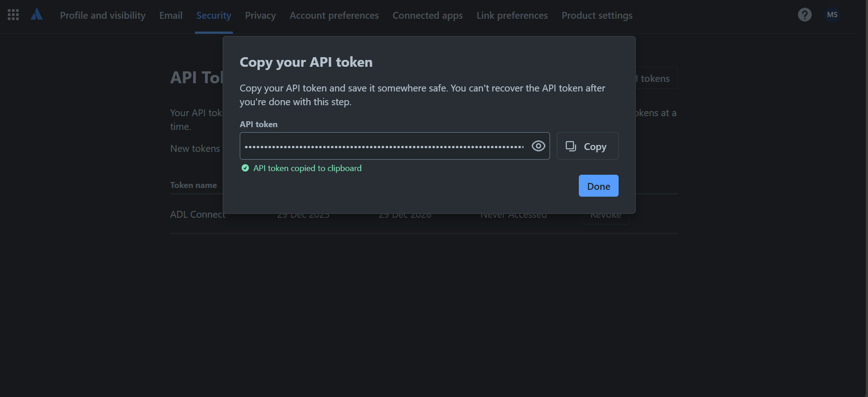Open Link preferences tab
Viewport: 868px width, 397px height.
pos(512,16)
